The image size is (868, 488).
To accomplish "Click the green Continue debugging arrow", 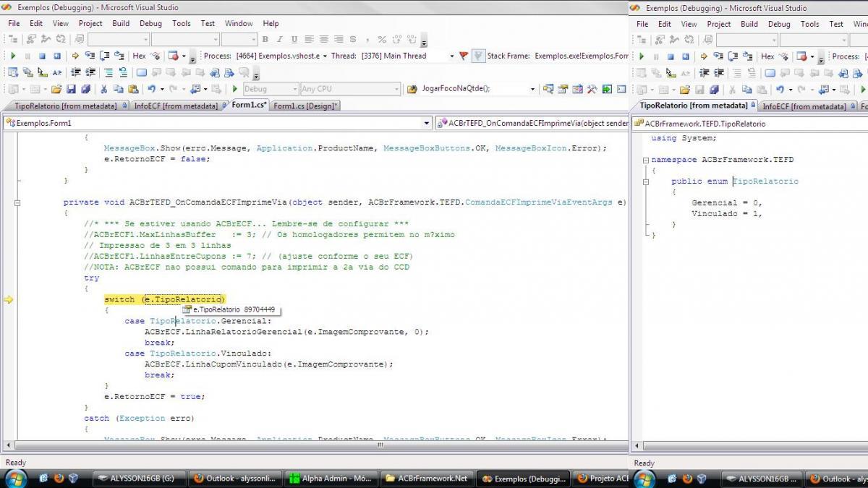I will click(x=13, y=56).
